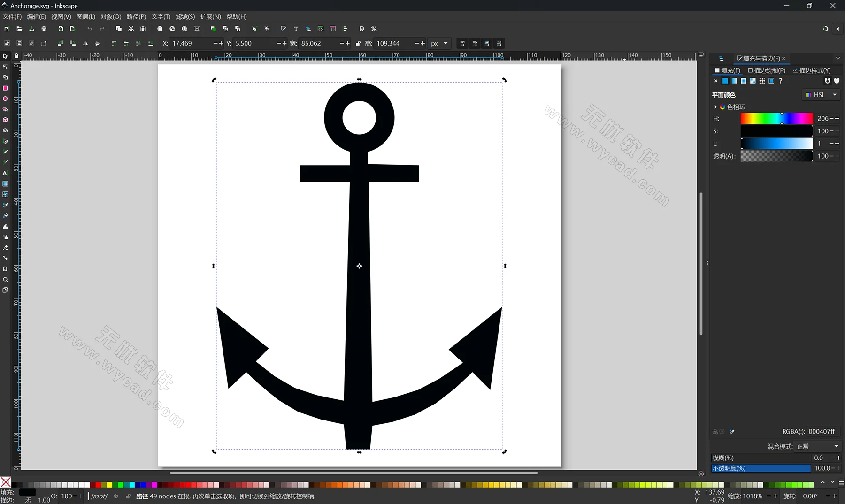Increase the H value with plus button

point(837,118)
